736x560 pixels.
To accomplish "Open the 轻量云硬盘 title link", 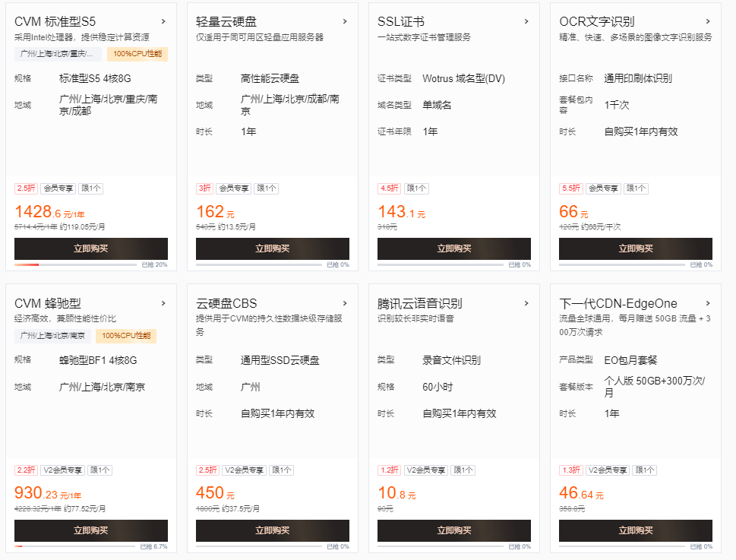I will (x=226, y=21).
